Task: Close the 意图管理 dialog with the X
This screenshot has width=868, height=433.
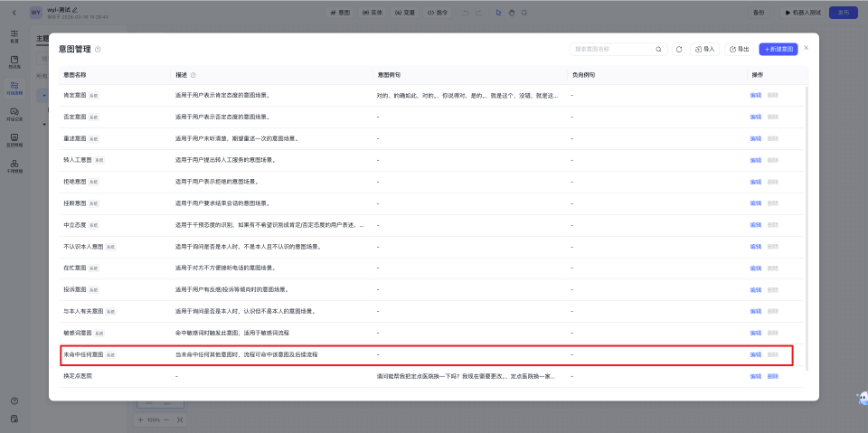Action: (807, 47)
